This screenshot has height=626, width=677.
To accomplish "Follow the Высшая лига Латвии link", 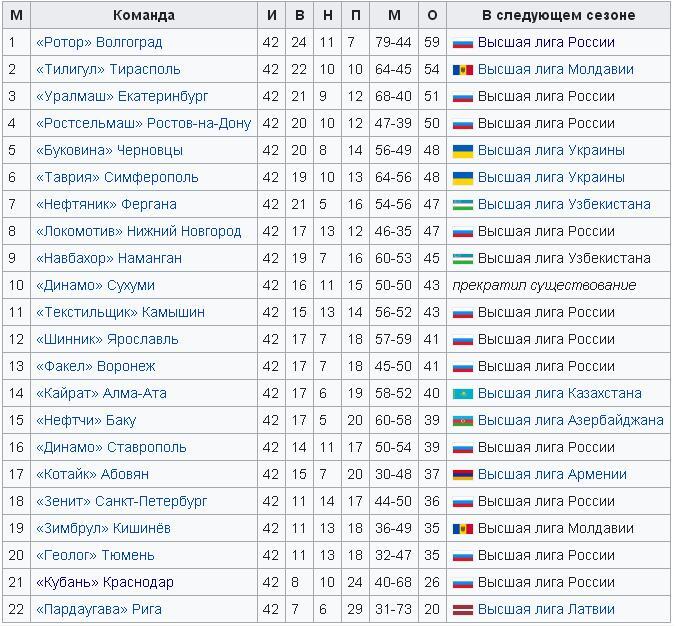I will pyautogui.click(x=546, y=610).
